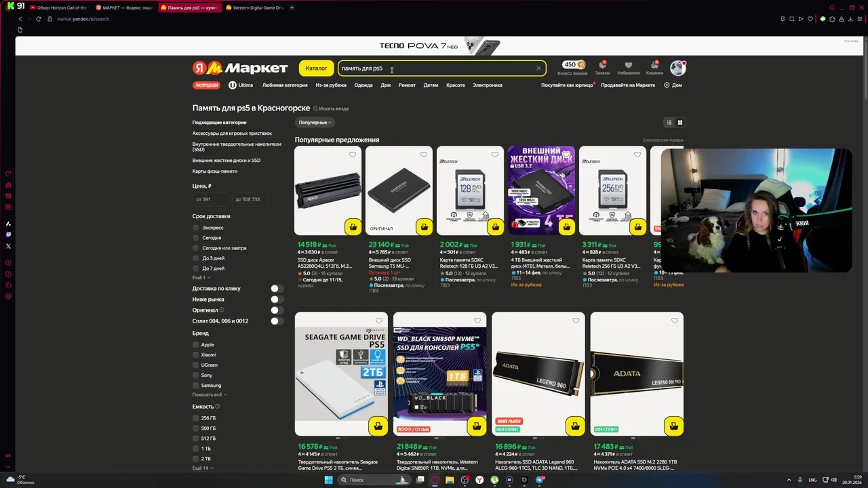
Task: Open Windows Start menu
Action: [x=329, y=480]
